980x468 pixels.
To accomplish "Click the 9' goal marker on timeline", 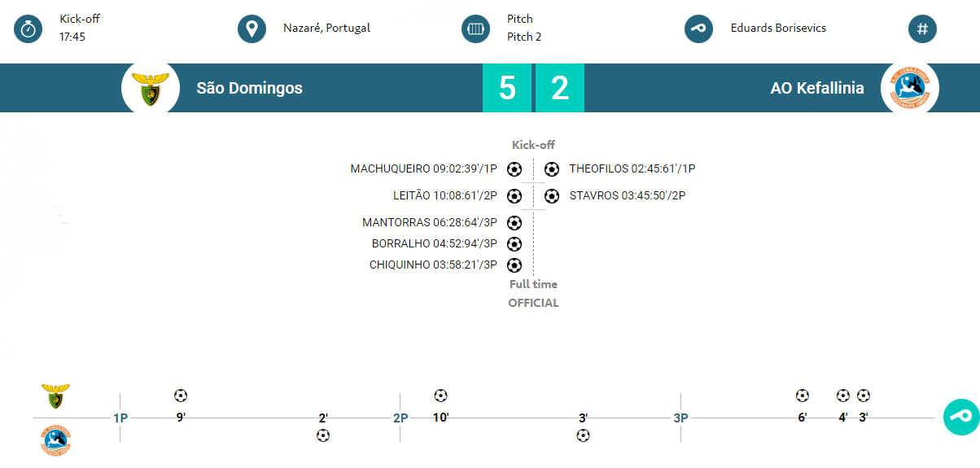I will [181, 418].
